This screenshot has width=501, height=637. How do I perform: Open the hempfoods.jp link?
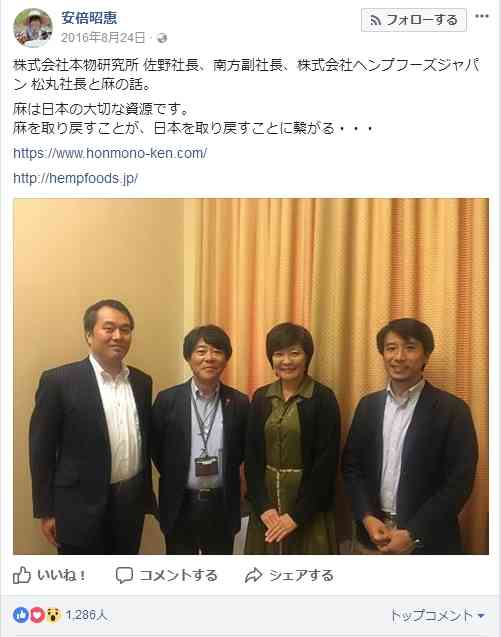76,178
